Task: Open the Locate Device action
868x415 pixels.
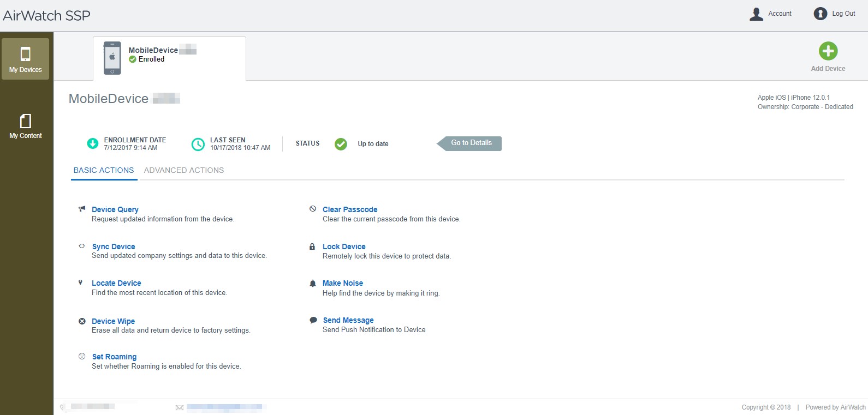Action: coord(116,283)
